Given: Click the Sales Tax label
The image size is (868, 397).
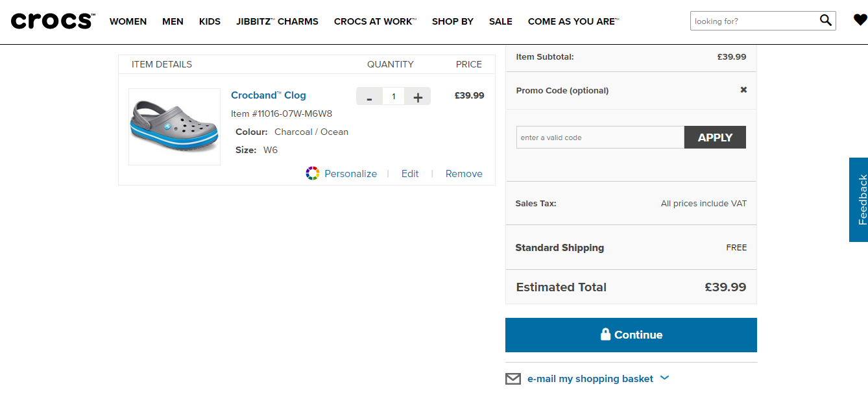Looking at the screenshot, I should (x=536, y=204).
